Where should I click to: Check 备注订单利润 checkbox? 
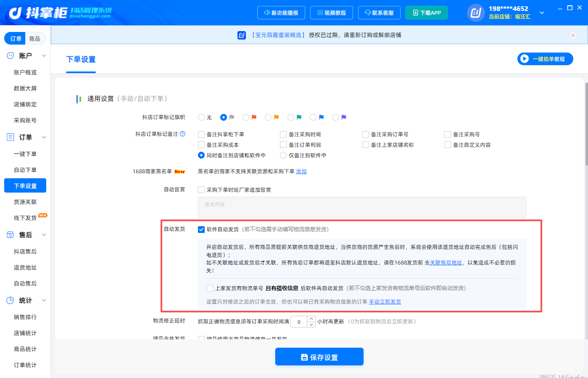283,145
